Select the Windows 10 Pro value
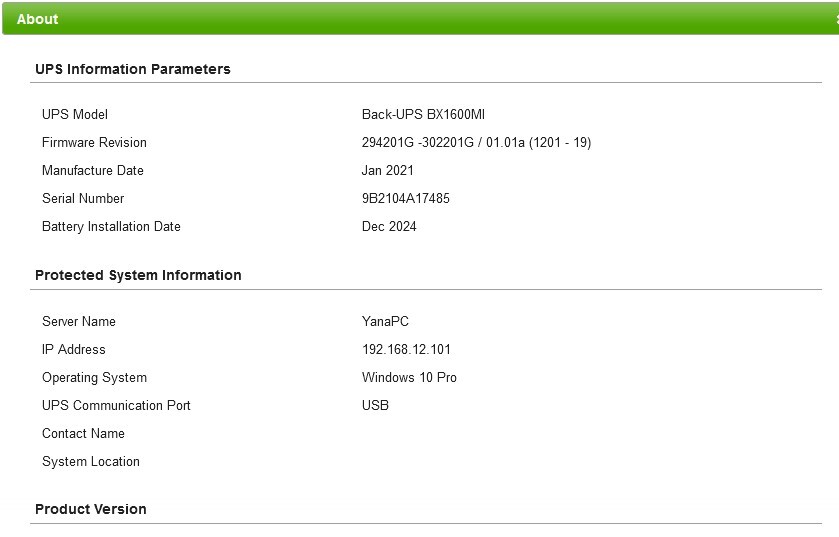Image resolution: width=839 pixels, height=537 pixels. (x=409, y=378)
